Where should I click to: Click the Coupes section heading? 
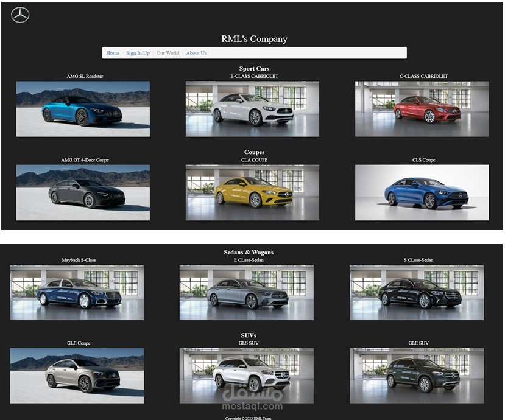point(254,152)
